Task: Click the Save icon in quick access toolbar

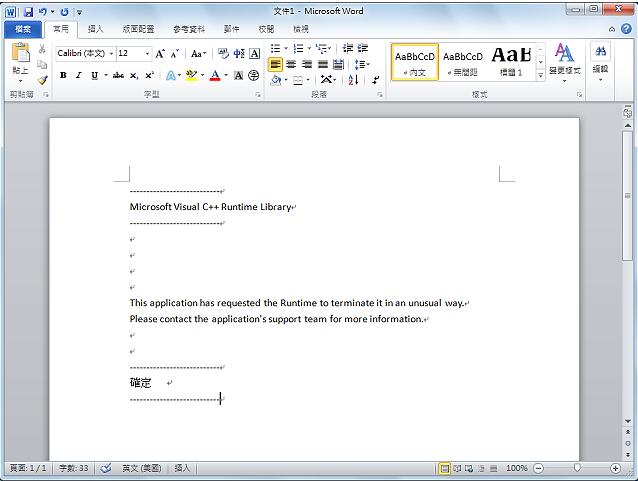Action: [28, 12]
